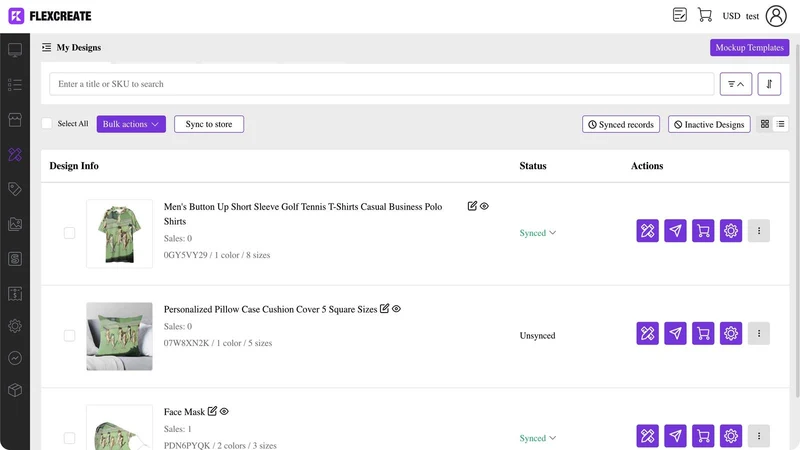Collapse menu icon beside My Designs
The width and height of the screenshot is (800, 450).
46,47
